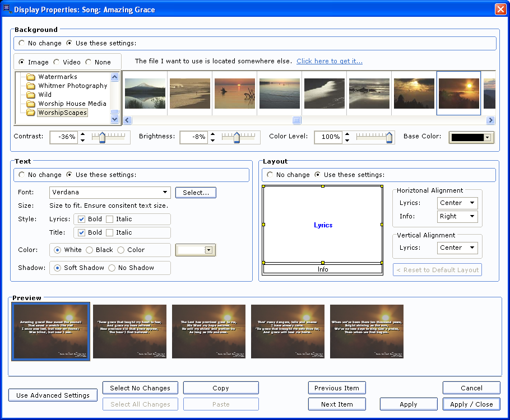Select the first slide preview thumbnail
The height and width of the screenshot is (420, 510).
[51, 331]
